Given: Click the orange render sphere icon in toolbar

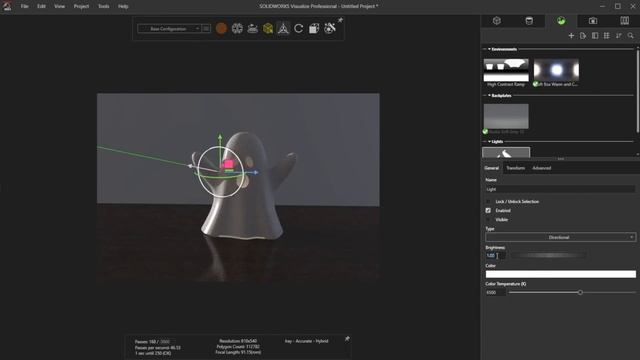Looking at the screenshot, I should click(x=221, y=28).
